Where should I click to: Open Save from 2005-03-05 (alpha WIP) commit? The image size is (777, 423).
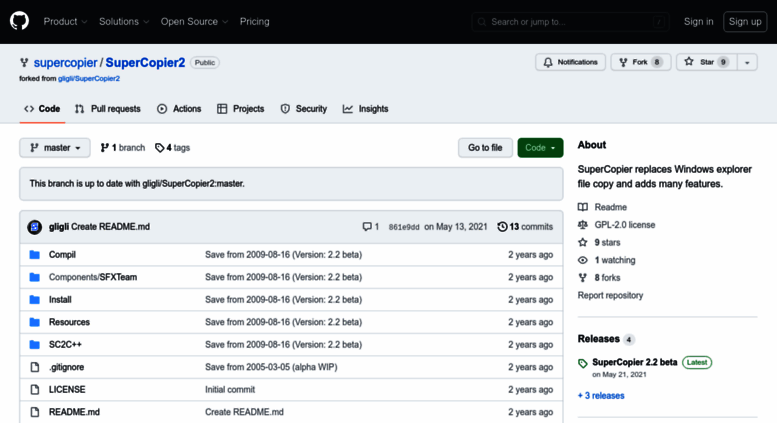pyautogui.click(x=271, y=367)
